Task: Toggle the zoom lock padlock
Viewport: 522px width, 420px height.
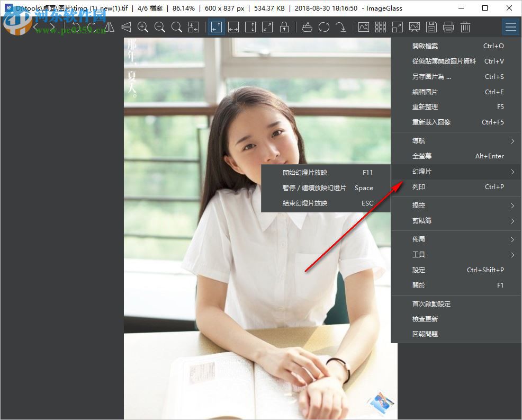Action: coord(285,27)
